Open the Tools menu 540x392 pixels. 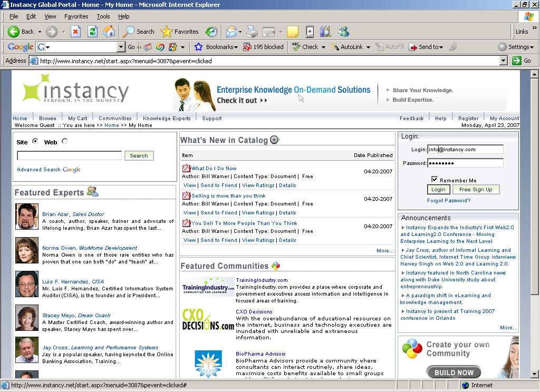pos(103,16)
